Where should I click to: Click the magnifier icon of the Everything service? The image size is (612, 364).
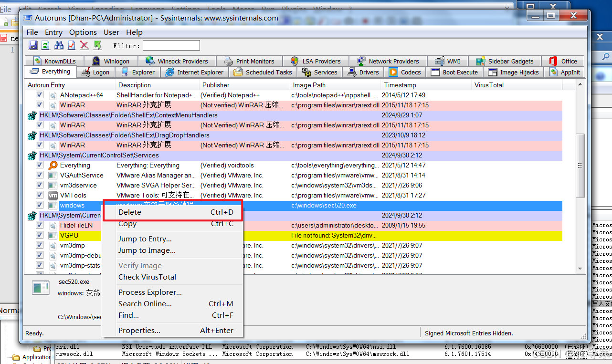pos(53,166)
